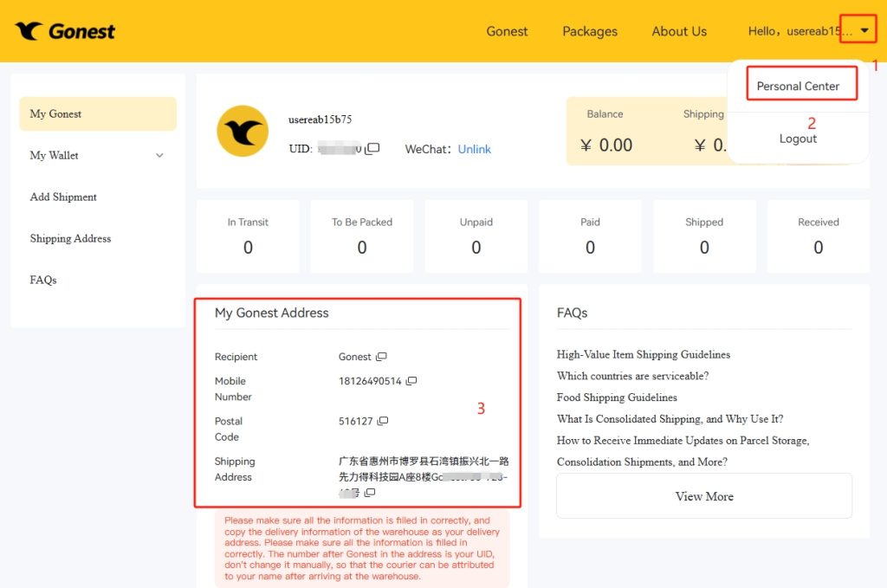Click the yellow profile avatar
Screen dimensions: 887x588
243,131
